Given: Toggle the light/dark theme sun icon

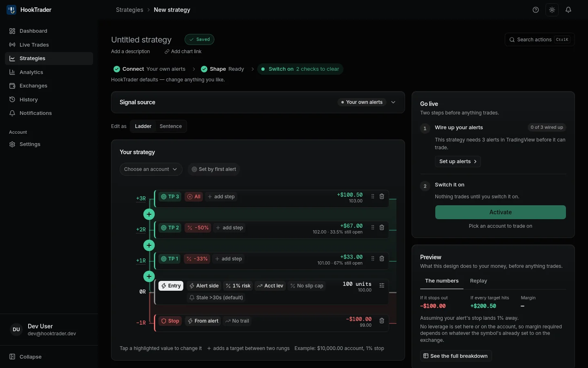Looking at the screenshot, I should point(552,10).
